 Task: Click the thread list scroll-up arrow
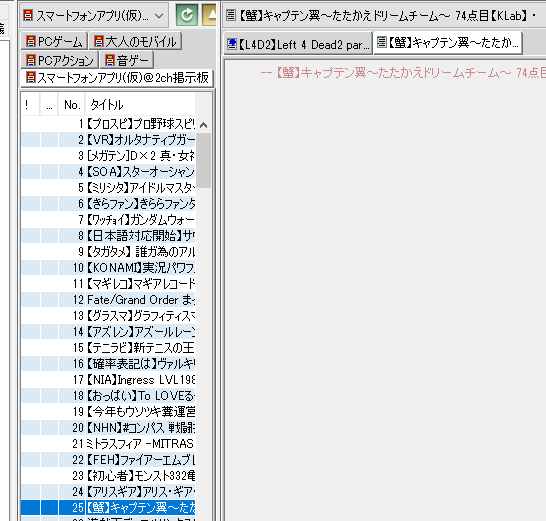coord(204,125)
